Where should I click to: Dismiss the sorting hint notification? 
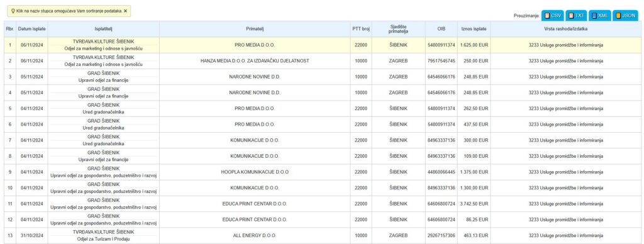coord(125,11)
